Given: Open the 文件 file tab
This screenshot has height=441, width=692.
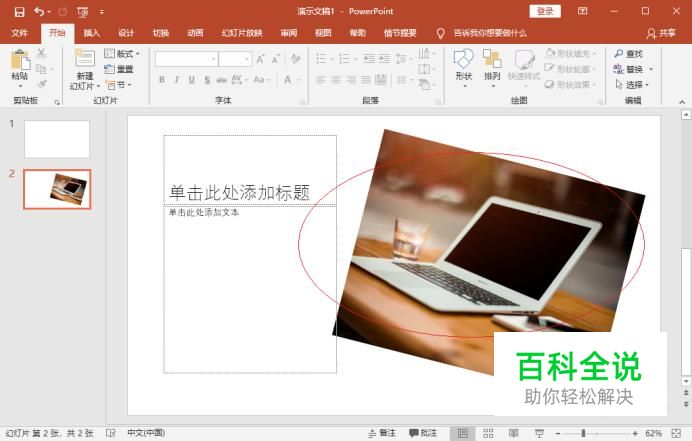Looking at the screenshot, I should coord(20,33).
